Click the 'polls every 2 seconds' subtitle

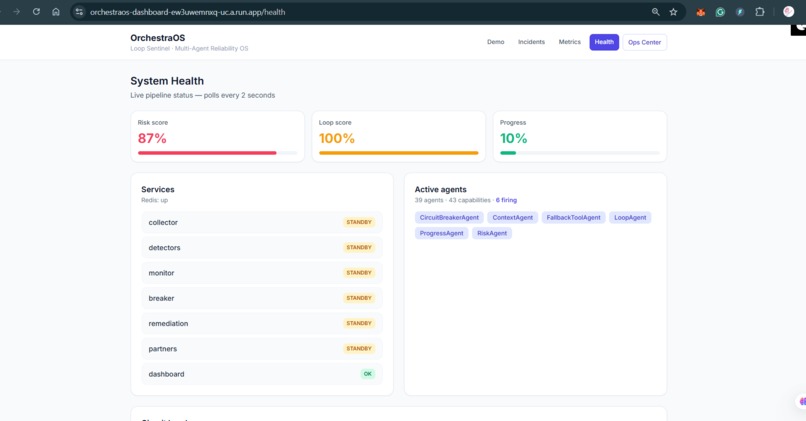240,95
